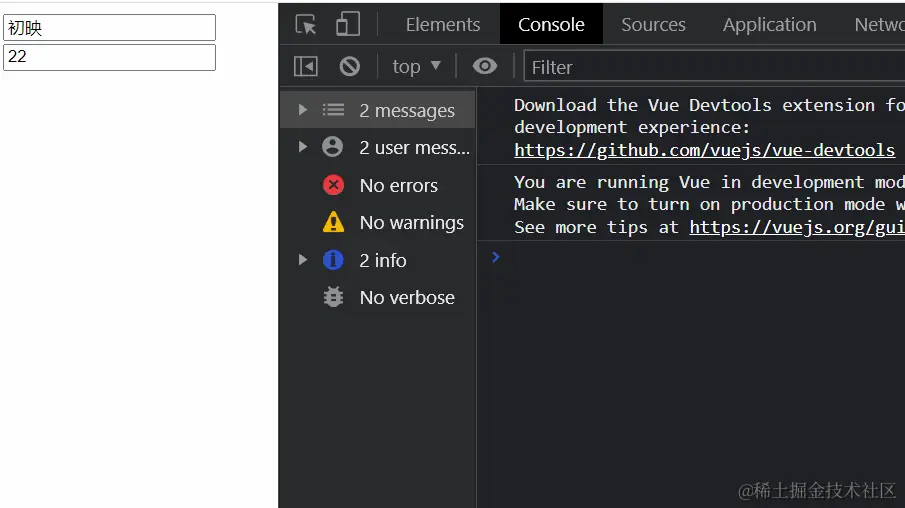Switch to the Console tab
The image size is (905, 508).
pos(551,24)
